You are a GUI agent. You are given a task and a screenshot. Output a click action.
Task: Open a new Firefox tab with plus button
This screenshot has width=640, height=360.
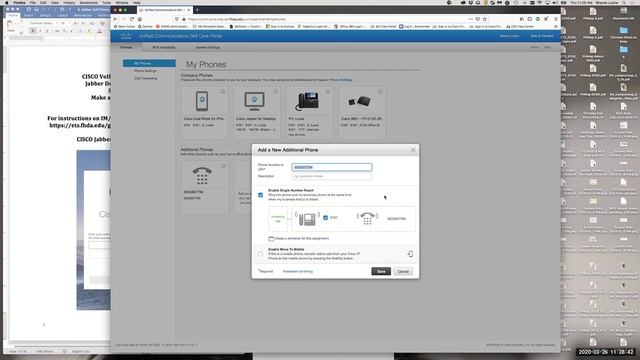(x=197, y=9)
